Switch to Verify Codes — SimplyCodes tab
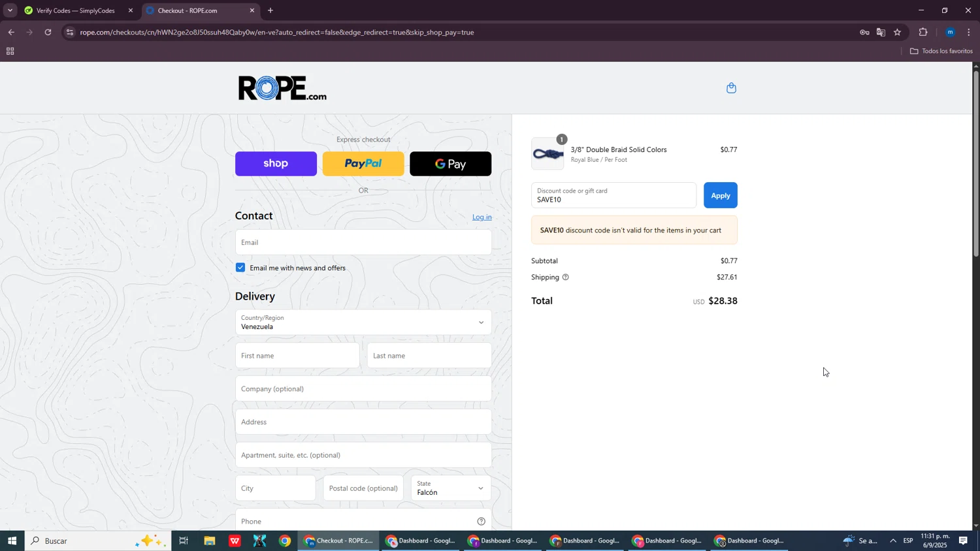Screen dimensions: 980x551 coord(75,10)
